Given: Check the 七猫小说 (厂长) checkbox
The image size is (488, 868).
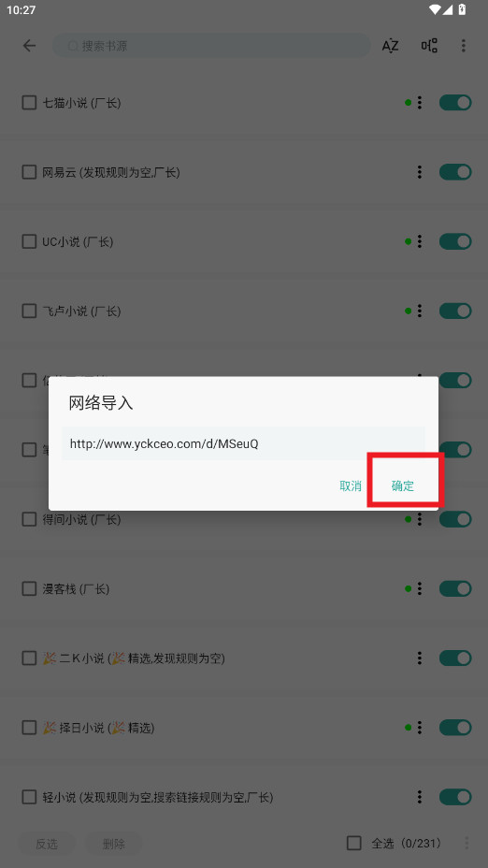Looking at the screenshot, I should [29, 103].
